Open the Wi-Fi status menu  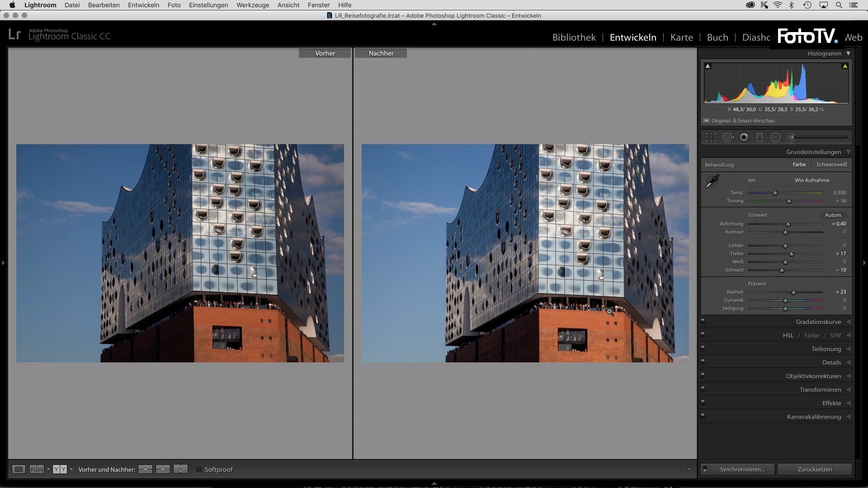point(778,5)
